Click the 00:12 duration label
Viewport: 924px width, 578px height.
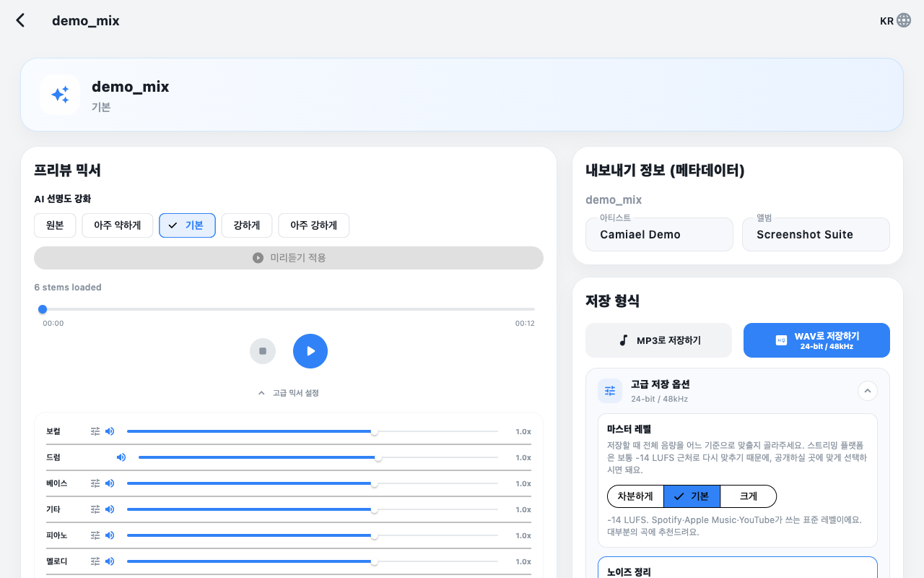pos(525,324)
